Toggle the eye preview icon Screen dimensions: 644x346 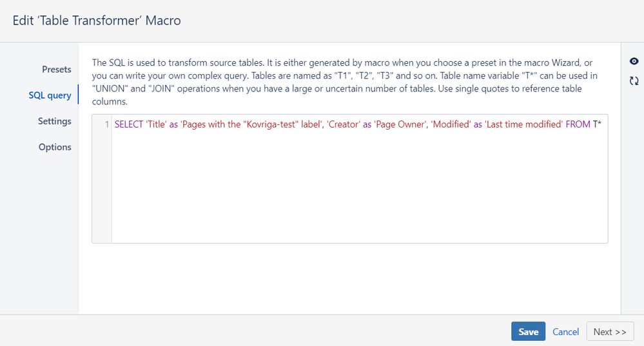(x=634, y=61)
